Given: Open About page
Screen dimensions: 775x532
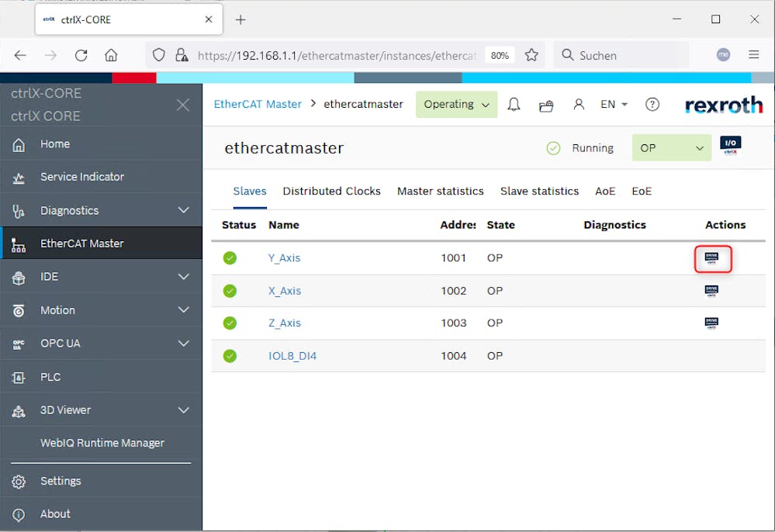Looking at the screenshot, I should [x=101, y=514].
